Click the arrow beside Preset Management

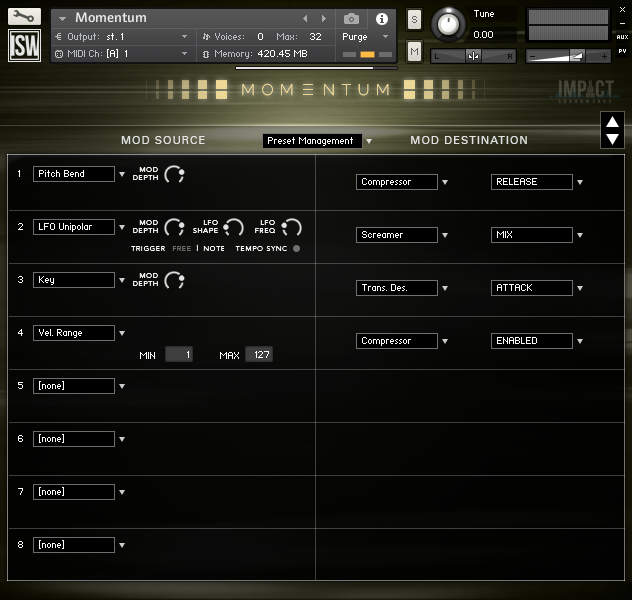pyautogui.click(x=369, y=141)
